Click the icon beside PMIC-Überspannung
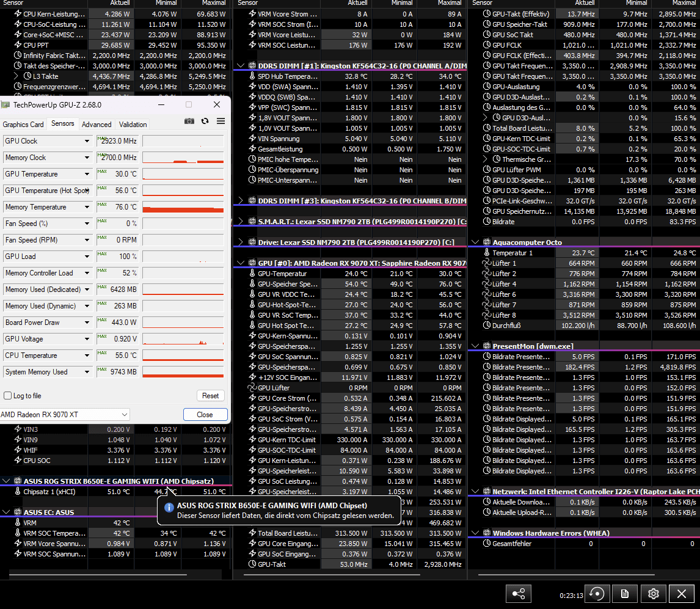 tap(252, 170)
